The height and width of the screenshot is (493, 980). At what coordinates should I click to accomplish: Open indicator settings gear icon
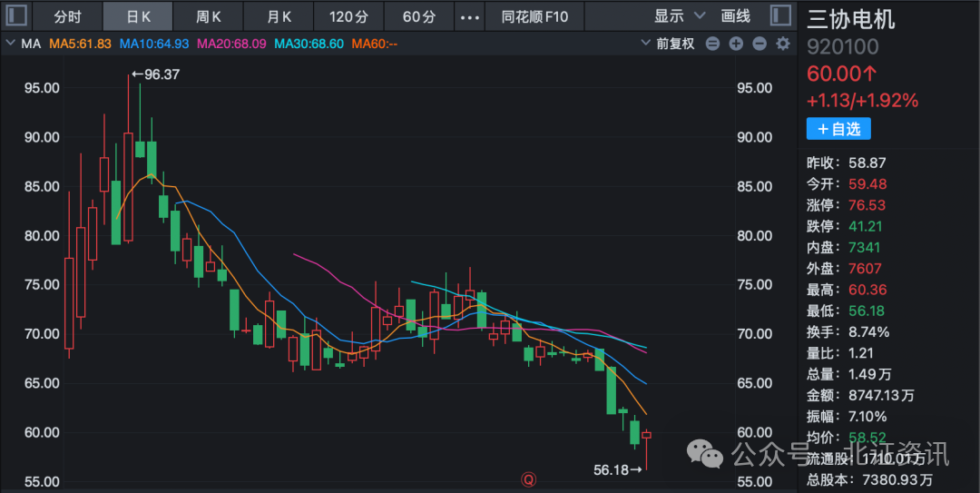tap(782, 44)
